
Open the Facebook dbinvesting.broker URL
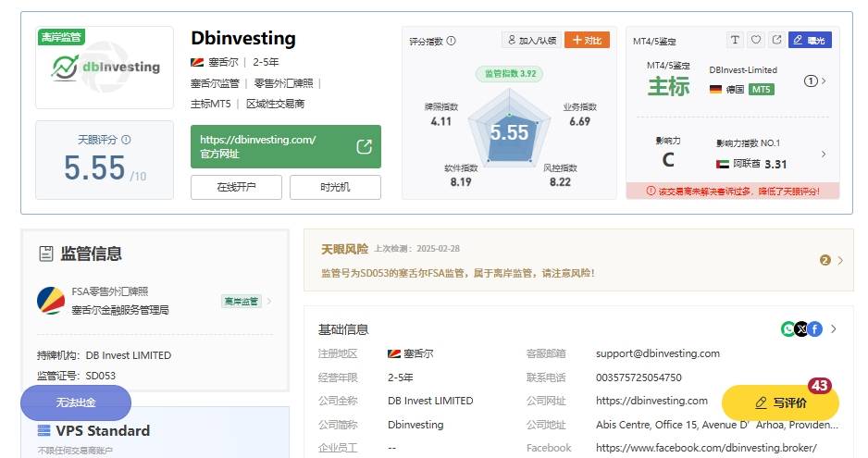[706, 448]
